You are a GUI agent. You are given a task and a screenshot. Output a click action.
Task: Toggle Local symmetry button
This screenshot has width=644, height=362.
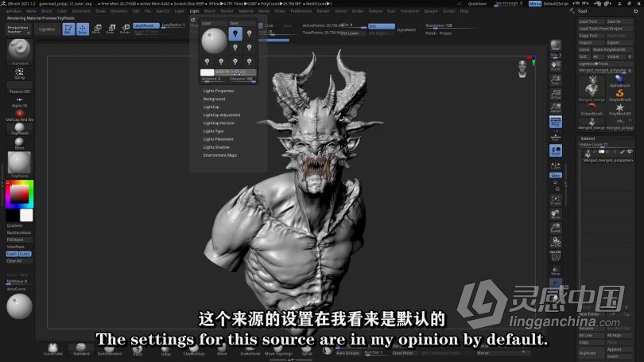[x=556, y=150]
